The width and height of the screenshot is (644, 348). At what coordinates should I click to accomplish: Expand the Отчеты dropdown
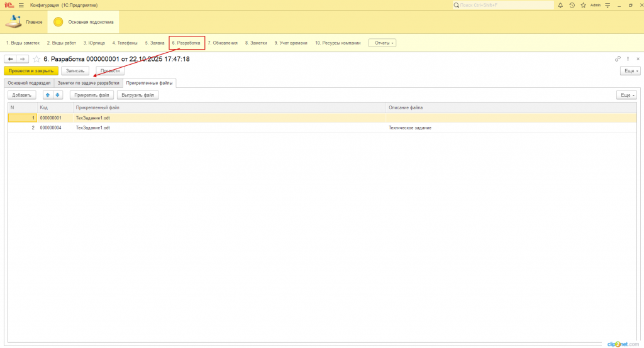click(x=382, y=43)
